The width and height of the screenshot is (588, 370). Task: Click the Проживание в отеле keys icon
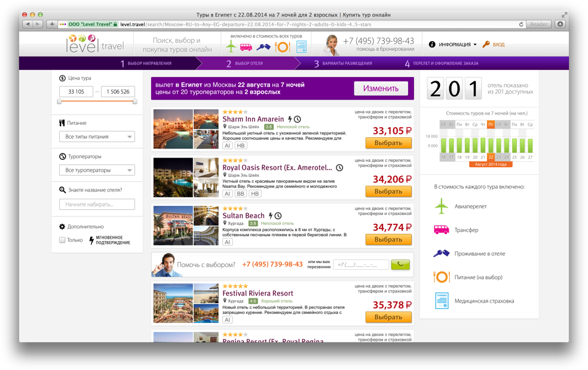click(x=442, y=254)
